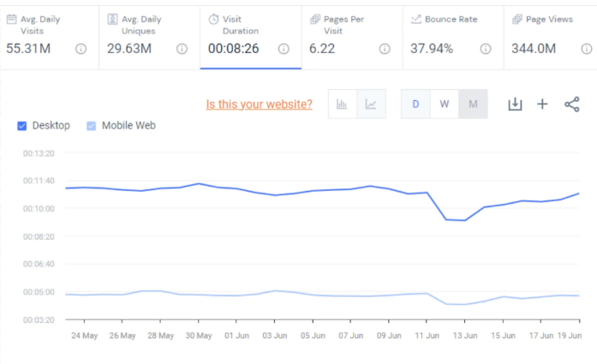This screenshot has height=364, width=597.
Task: Select monthly granularity M button
Action: coord(473,104)
